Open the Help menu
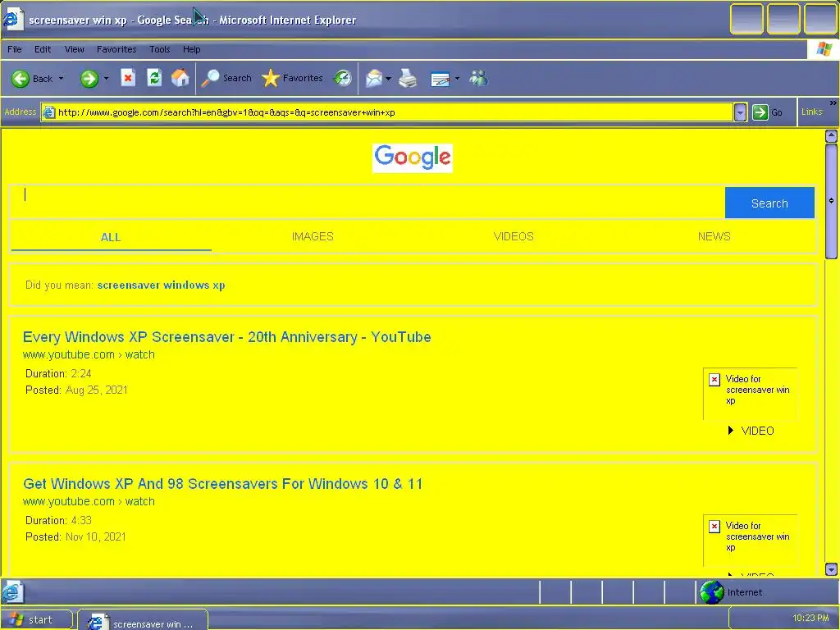The height and width of the screenshot is (630, 840). tap(191, 49)
